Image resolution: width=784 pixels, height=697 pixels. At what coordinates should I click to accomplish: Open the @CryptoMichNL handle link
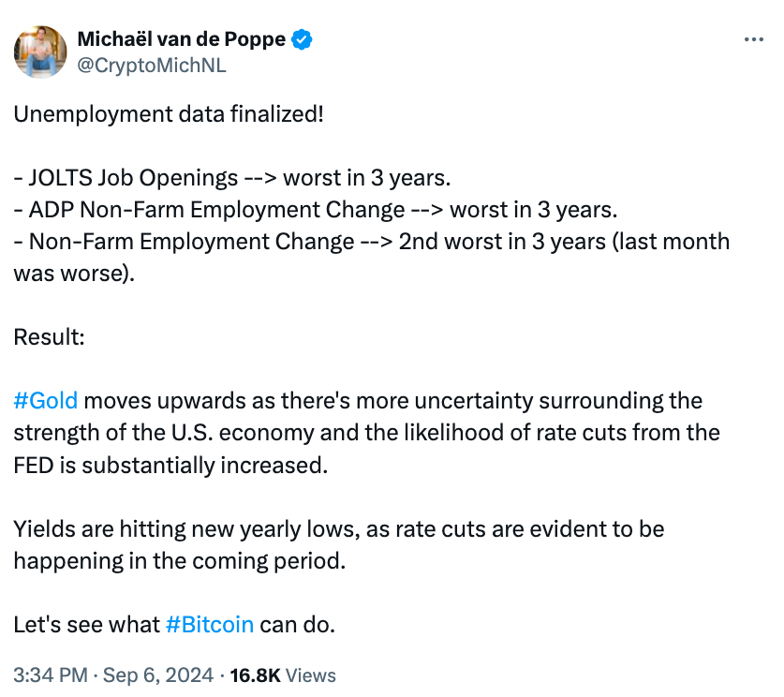tap(151, 66)
